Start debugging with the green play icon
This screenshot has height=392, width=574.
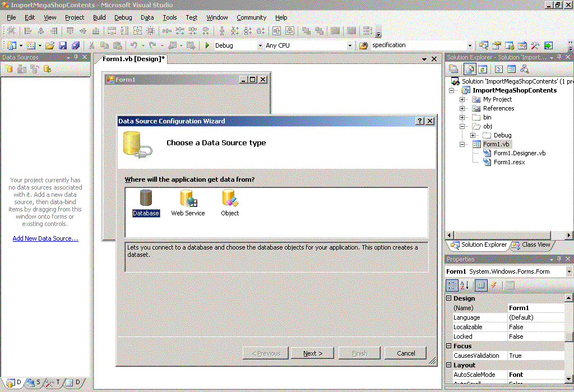click(x=207, y=45)
